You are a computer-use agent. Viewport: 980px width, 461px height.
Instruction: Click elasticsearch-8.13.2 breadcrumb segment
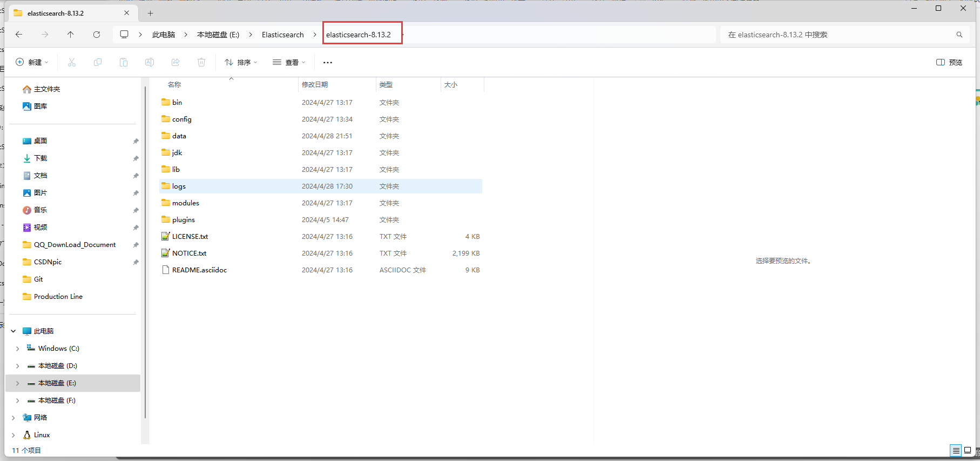coord(359,35)
